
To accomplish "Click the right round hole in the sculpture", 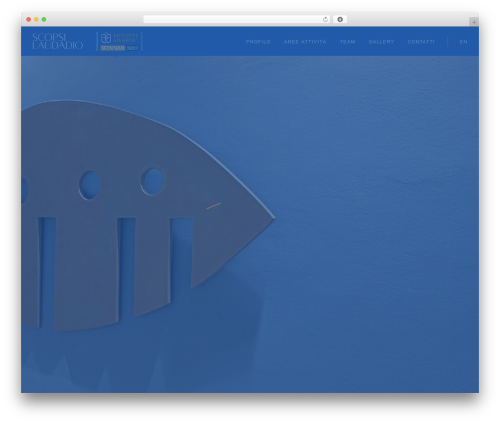I will pos(153,181).
